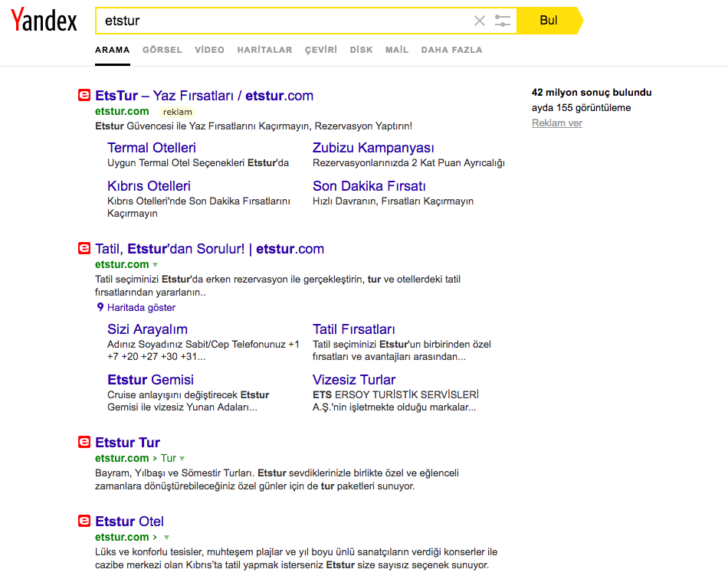Open the Kıbrıs Otelleri sitelink

click(149, 186)
